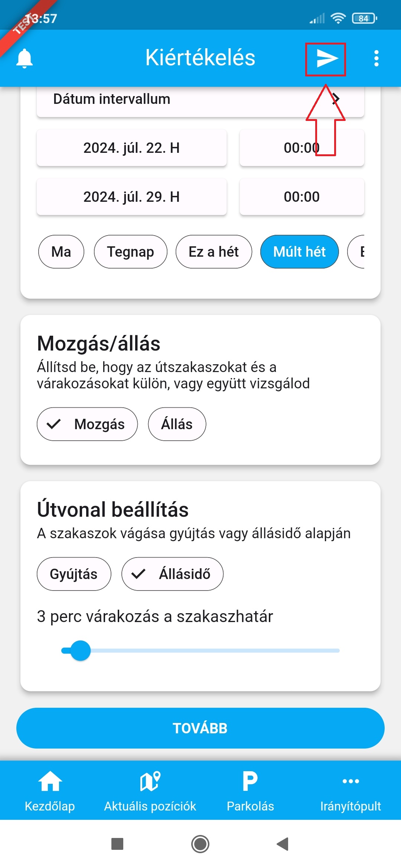
Task: Tap the Parkolás P icon
Action: point(250,781)
